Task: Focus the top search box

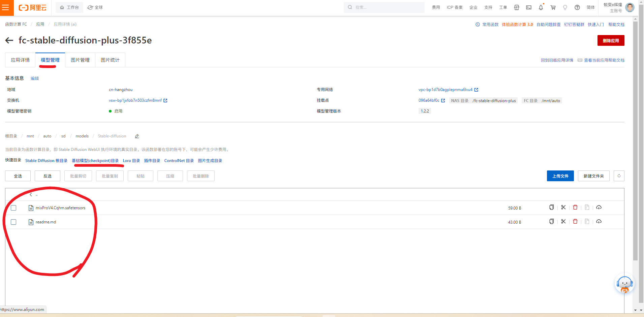Action: [384, 7]
